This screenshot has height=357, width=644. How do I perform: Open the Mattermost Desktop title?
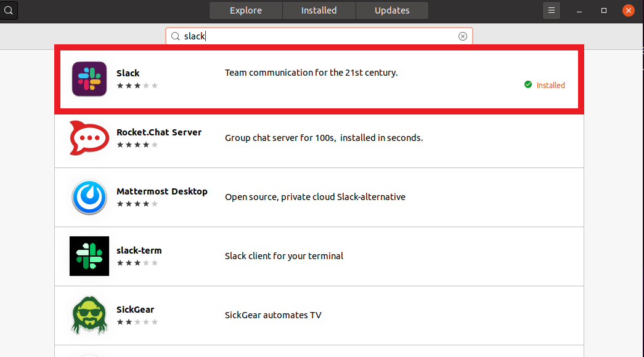[162, 191]
